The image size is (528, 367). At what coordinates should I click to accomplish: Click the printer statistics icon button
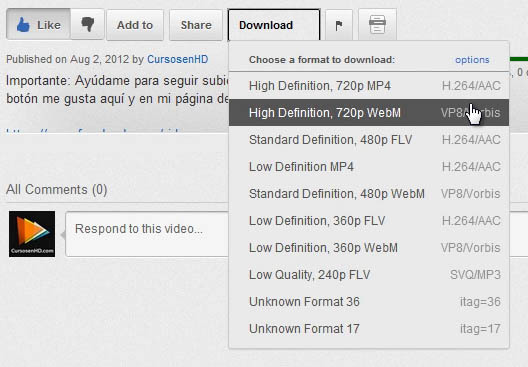coord(377,25)
